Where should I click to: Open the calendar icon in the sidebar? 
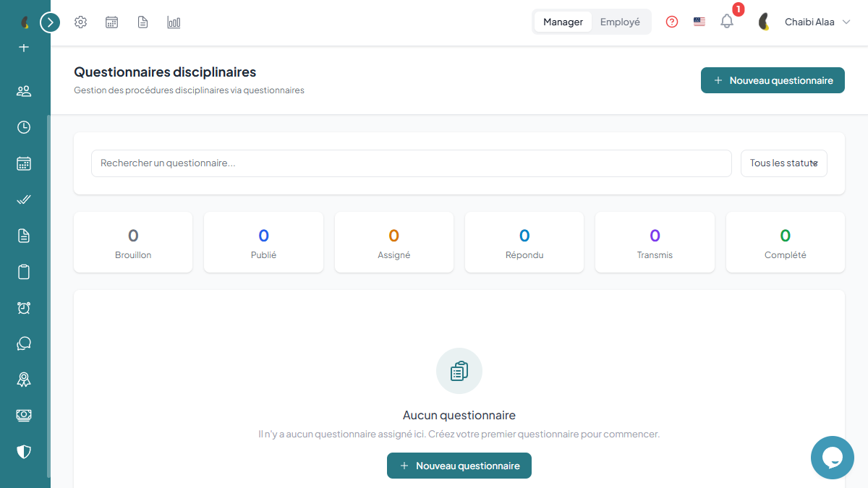(x=24, y=163)
